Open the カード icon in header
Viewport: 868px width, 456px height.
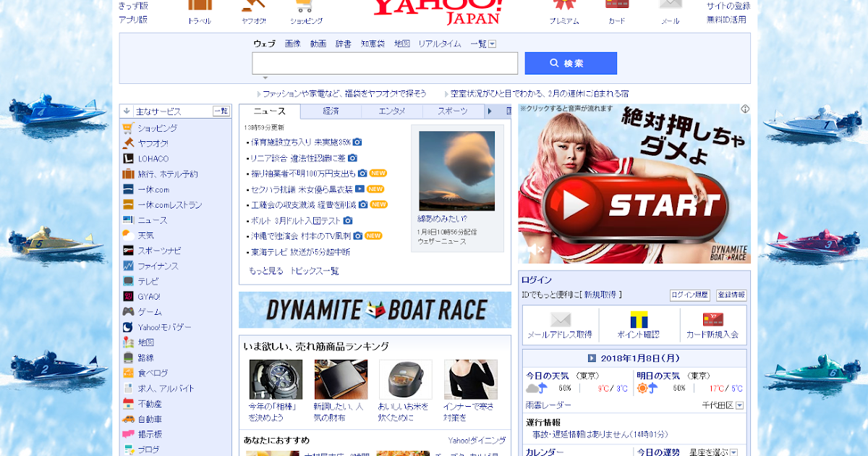click(x=617, y=4)
